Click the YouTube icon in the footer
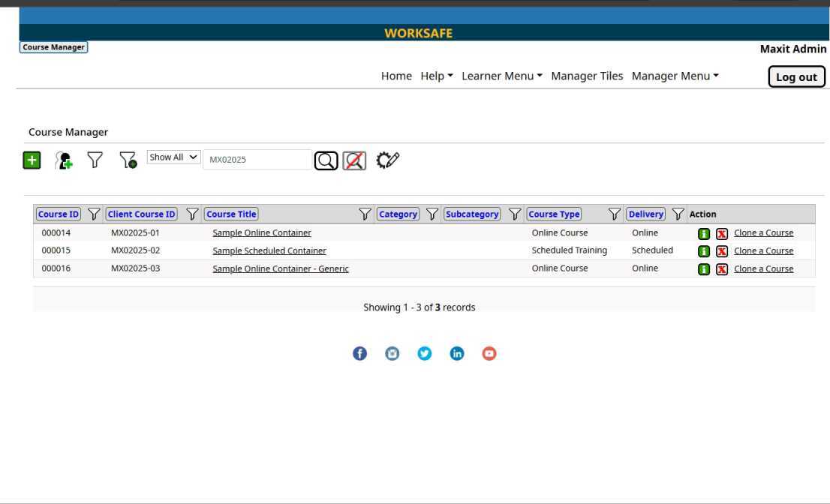830x504 pixels. click(489, 354)
